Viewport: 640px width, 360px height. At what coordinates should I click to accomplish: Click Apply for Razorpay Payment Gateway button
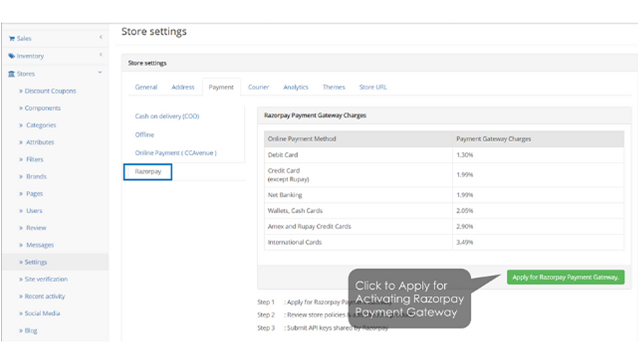[x=565, y=277]
